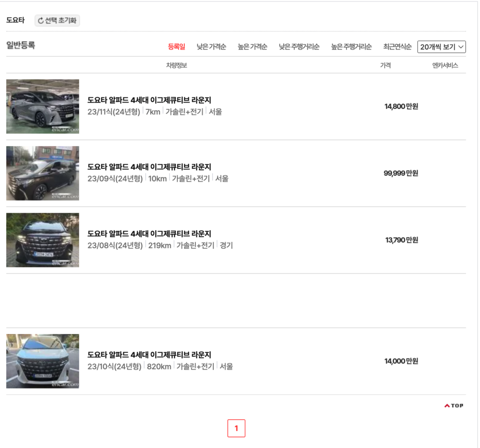Click the white Alphard thumbnail photo
The image size is (480, 448).
pos(42,361)
